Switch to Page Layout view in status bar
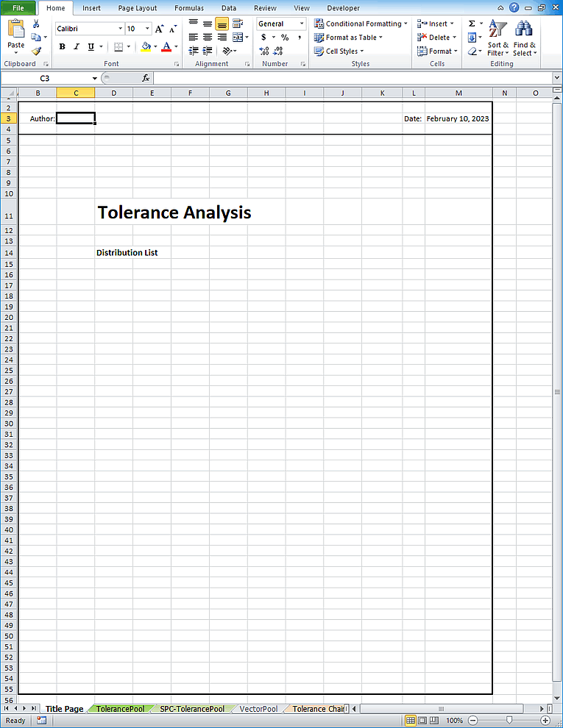563x728 pixels. click(422, 721)
